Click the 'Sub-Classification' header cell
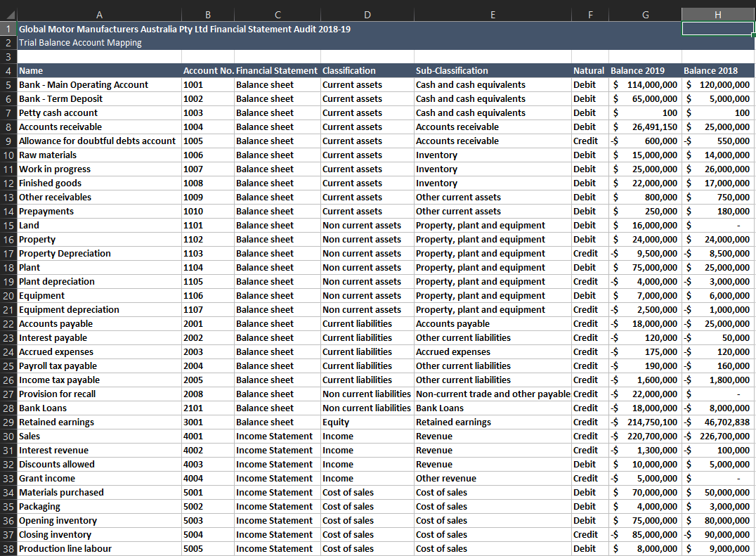 coord(493,71)
